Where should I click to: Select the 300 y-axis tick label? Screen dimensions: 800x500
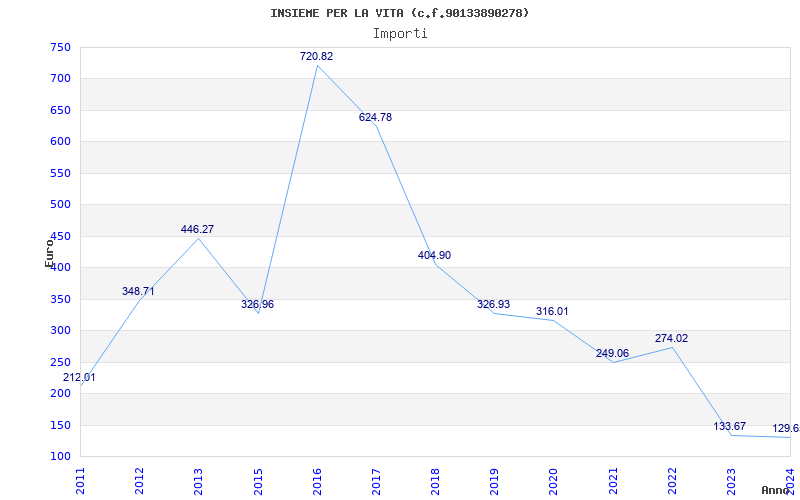60,331
